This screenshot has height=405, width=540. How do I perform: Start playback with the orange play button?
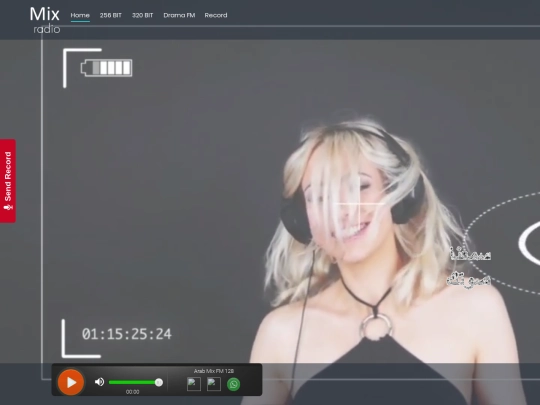pyautogui.click(x=71, y=382)
